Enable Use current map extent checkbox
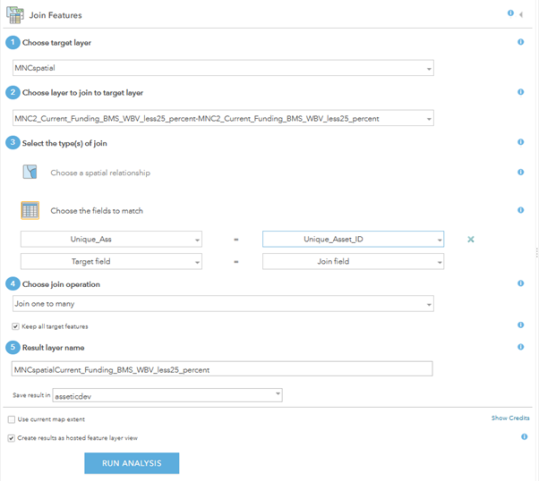This screenshot has height=481, width=539. [x=11, y=419]
